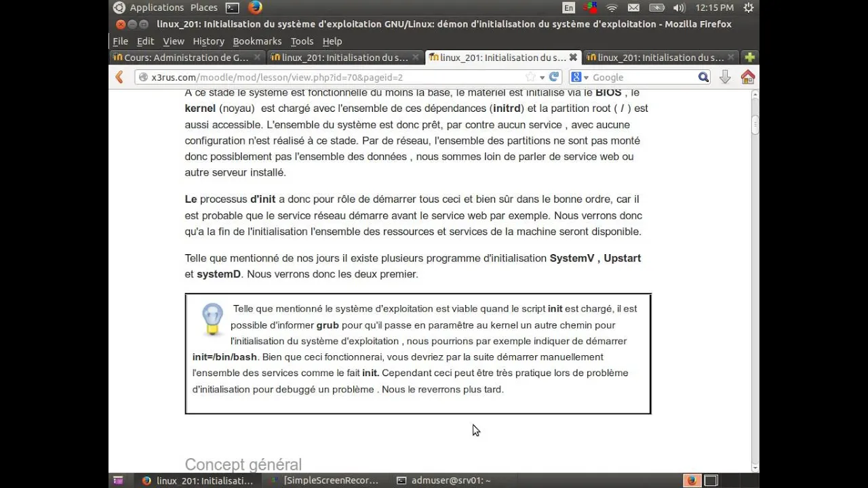Click the lightbulb tip icon

point(212,320)
